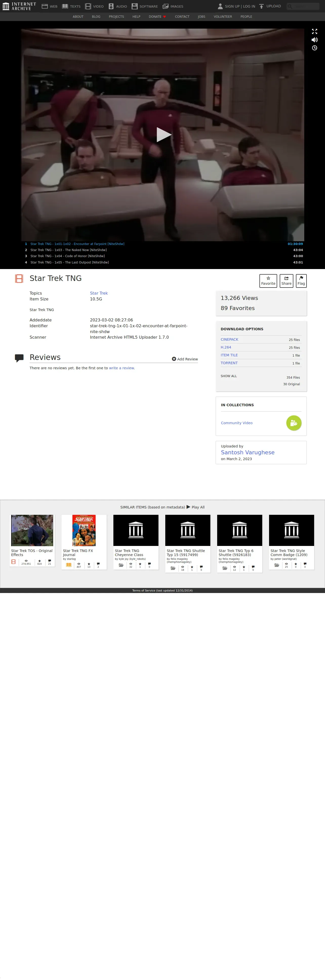Download H.264 files
The image size is (325, 980).
[x=226, y=347]
